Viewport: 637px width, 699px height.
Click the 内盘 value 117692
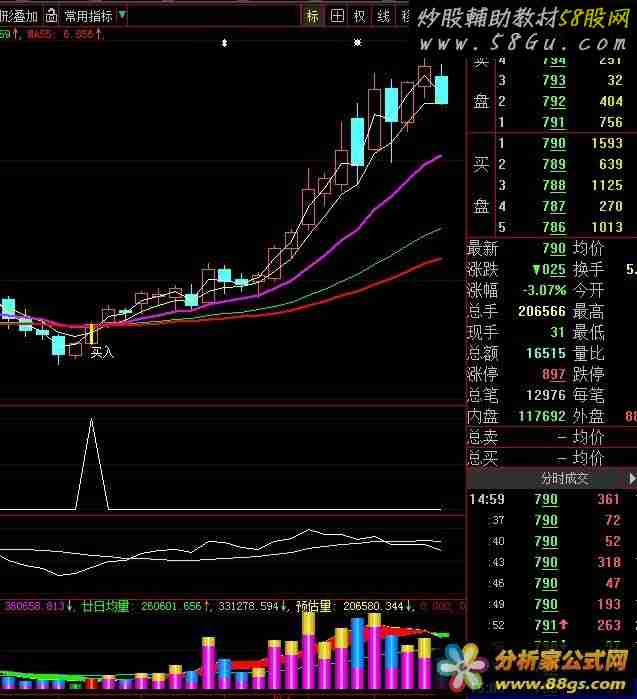(542, 416)
